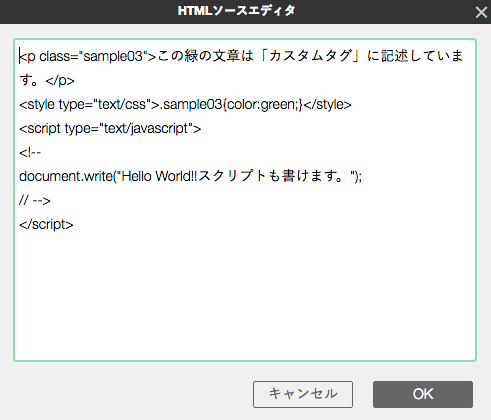Viewport: 491px width, 420px height.
Task: Place cursor on the closing </style> tag
Action: click(327, 105)
